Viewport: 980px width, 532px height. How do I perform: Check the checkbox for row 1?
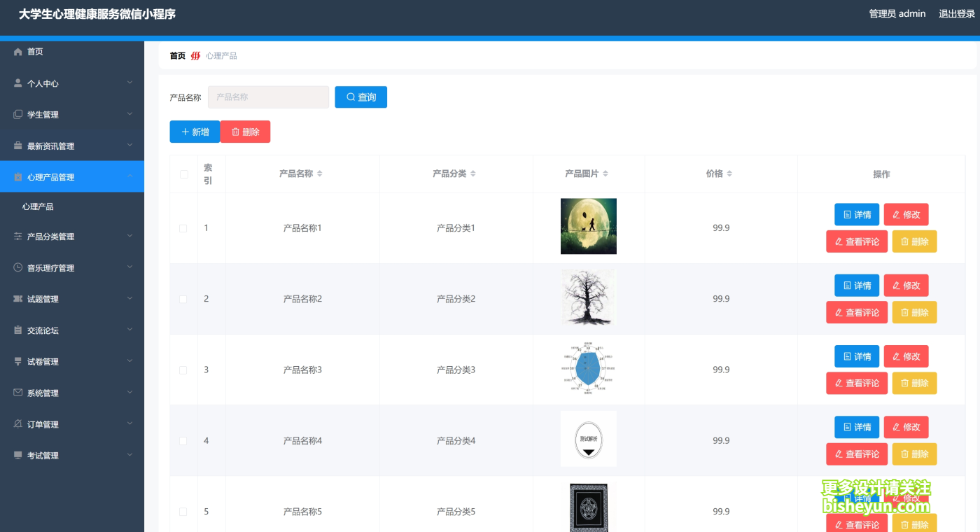[183, 228]
